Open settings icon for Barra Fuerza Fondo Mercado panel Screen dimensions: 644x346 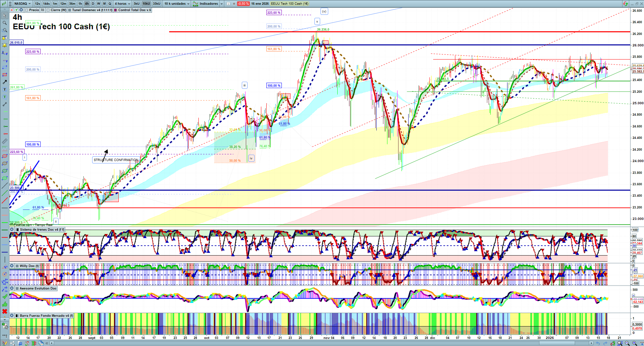pos(12,316)
